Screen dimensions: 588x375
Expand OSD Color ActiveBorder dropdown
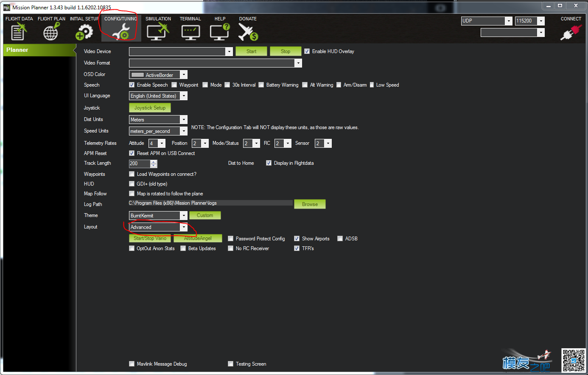184,75
